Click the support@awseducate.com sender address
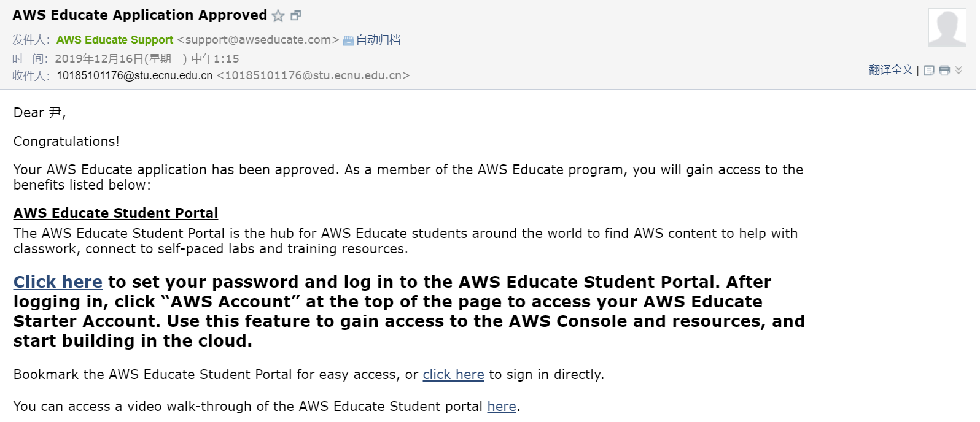The width and height of the screenshot is (980, 422). 258,40
